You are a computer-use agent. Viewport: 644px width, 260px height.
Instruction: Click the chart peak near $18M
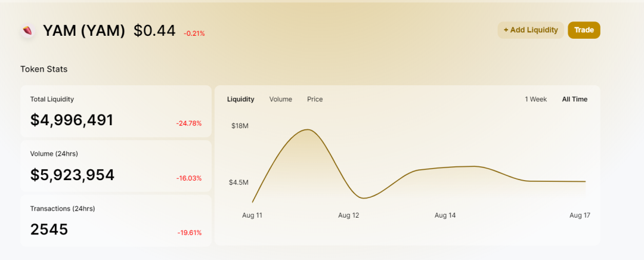point(308,130)
